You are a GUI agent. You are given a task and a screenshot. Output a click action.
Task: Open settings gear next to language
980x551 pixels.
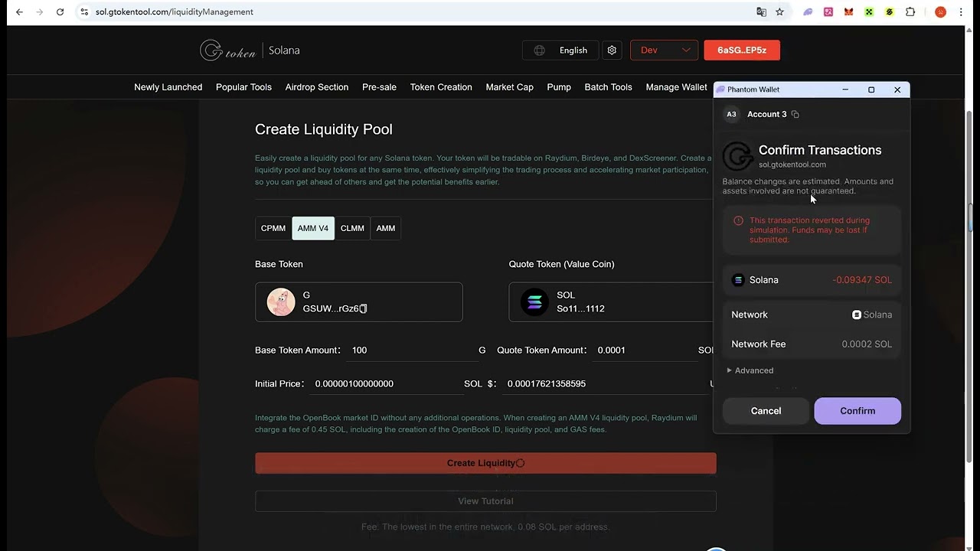click(x=612, y=50)
